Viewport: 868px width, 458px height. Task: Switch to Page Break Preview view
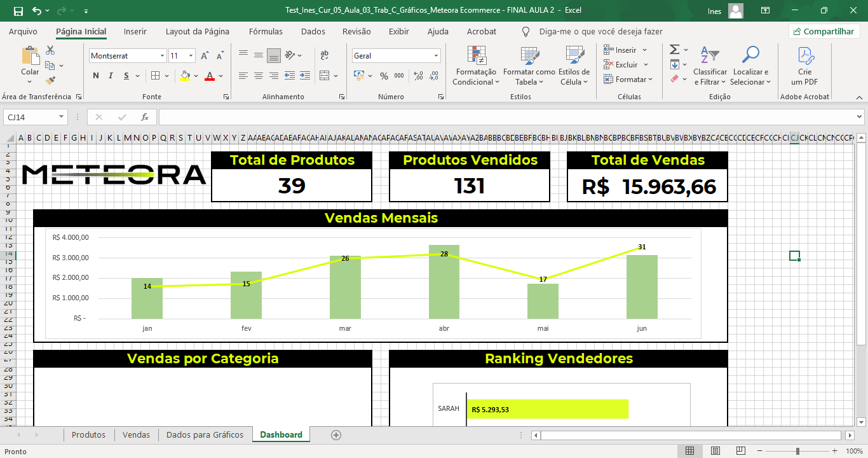coord(740,451)
